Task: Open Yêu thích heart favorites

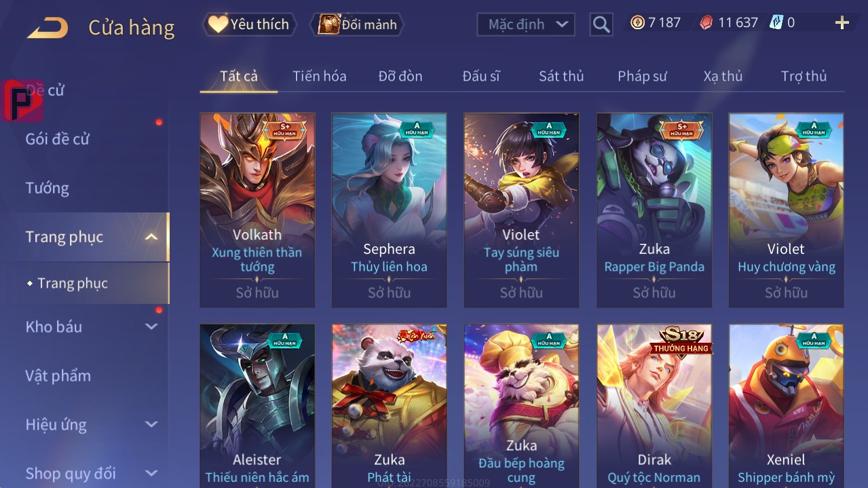Action: 249,24
